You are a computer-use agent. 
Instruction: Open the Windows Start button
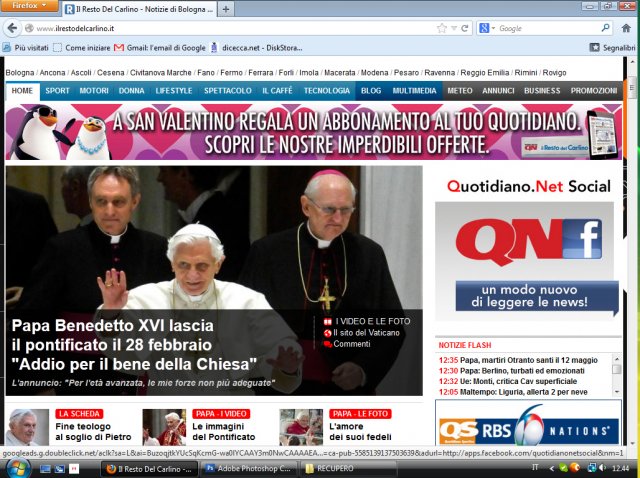pyautogui.click(x=18, y=469)
